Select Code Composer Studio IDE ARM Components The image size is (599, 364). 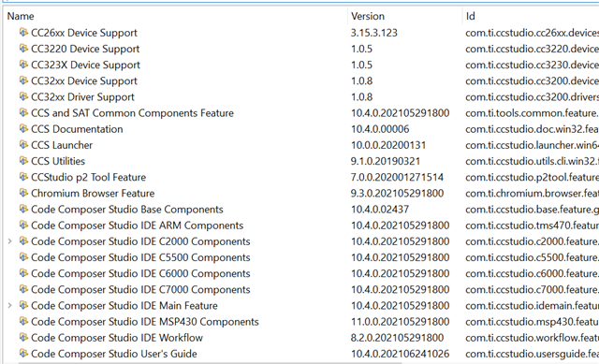click(x=137, y=226)
